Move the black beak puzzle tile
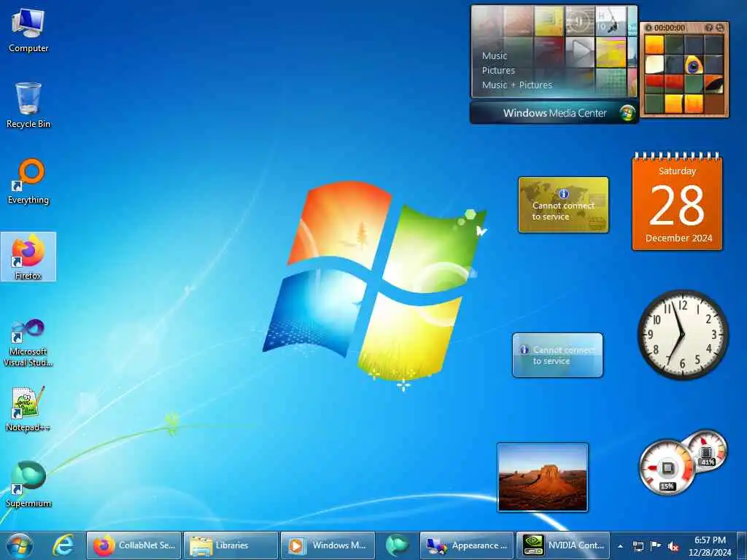This screenshot has height=560, width=747. [713, 85]
